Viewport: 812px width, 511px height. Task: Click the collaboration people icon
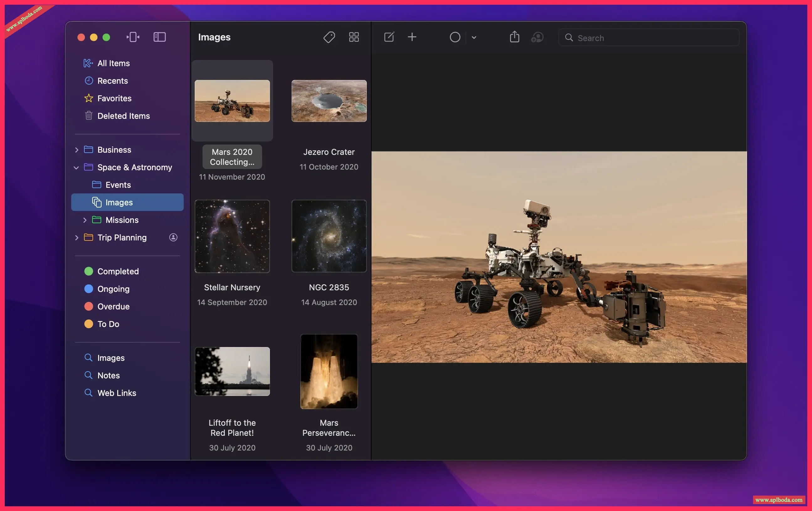[x=537, y=37]
